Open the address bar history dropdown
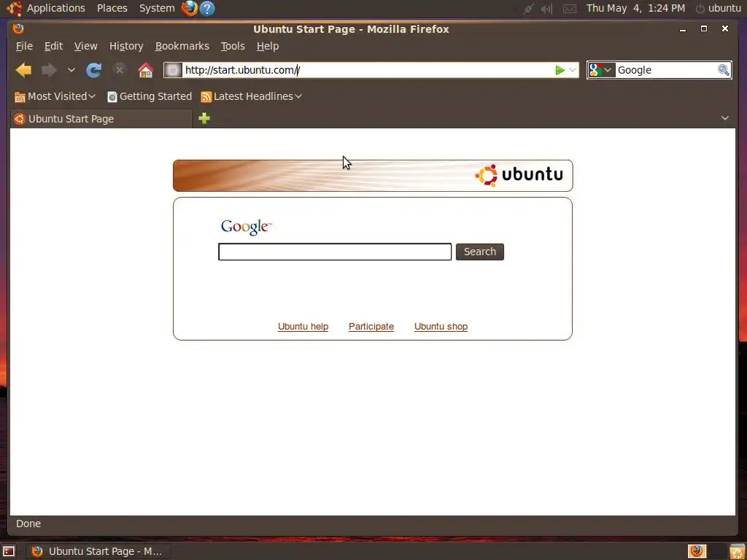The image size is (747, 560). (x=573, y=71)
